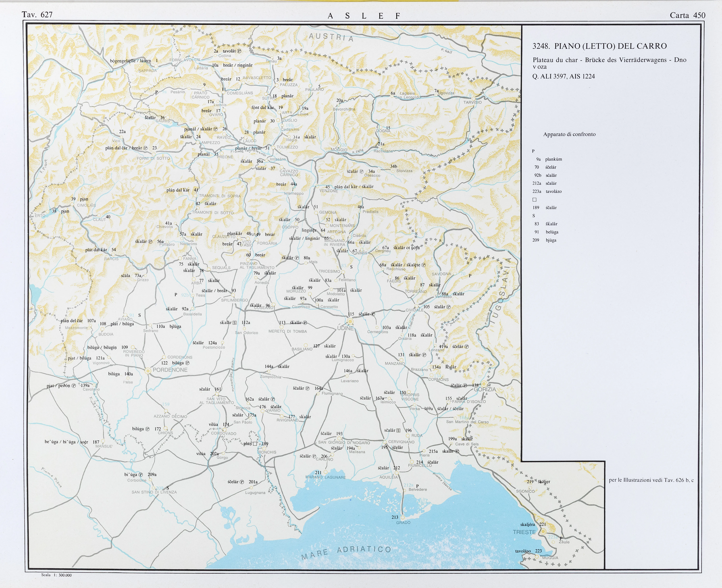Click the 'Tav. 627' label at top left

37,15
